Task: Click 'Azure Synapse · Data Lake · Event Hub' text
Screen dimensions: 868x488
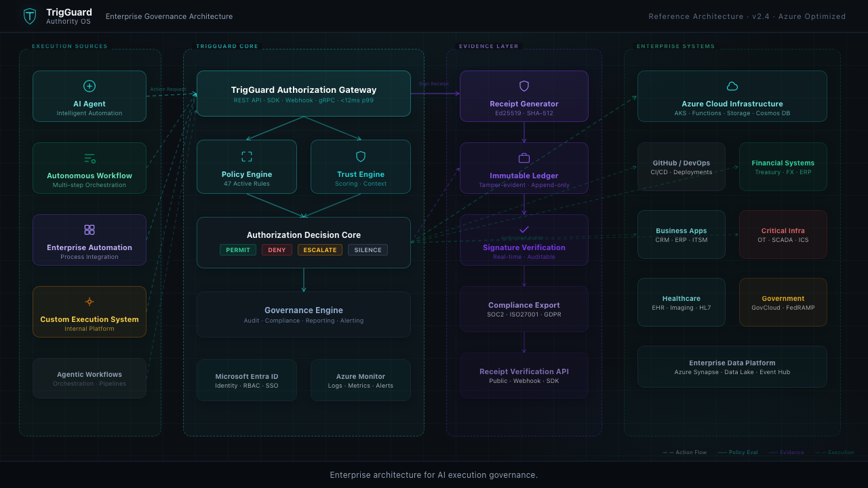Action: [x=732, y=372]
